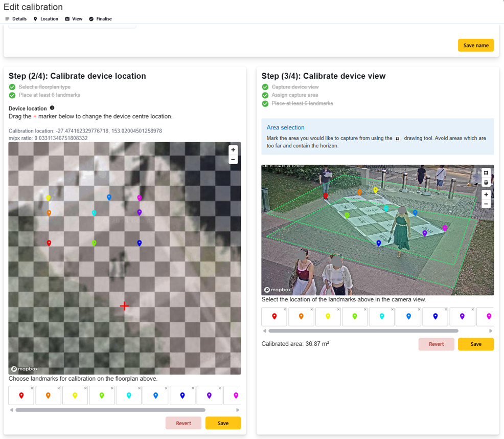The width and height of the screenshot is (504, 439).
Task: Click the Device location info icon
Action: 52,108
